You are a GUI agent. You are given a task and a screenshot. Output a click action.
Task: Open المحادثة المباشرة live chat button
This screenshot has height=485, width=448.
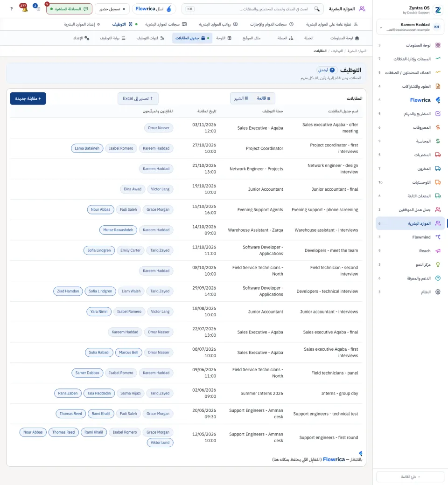pyautogui.click(x=70, y=9)
